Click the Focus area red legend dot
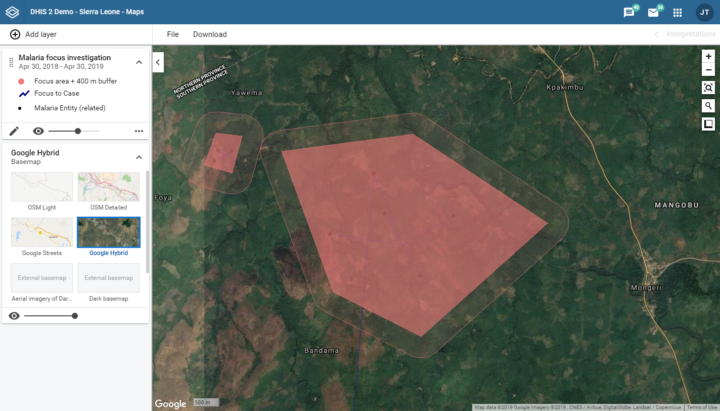720x411 pixels. (x=21, y=81)
